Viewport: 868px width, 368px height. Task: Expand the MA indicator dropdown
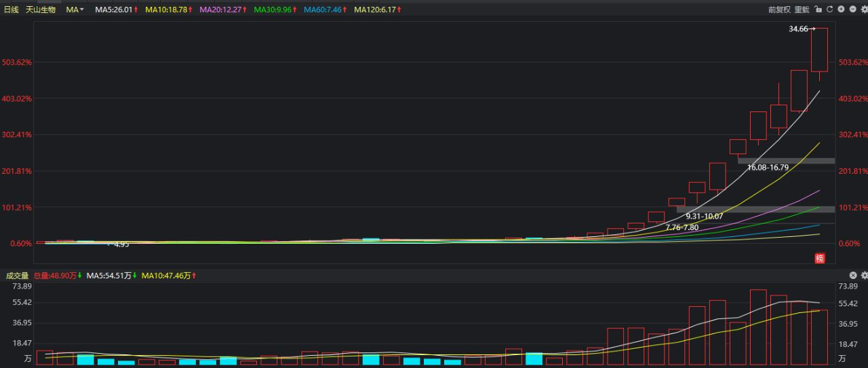point(75,10)
